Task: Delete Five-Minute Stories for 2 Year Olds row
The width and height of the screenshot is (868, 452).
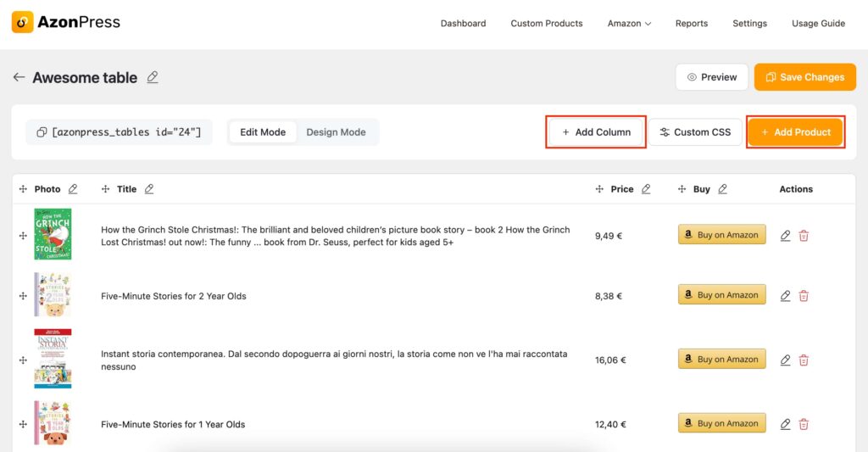Action: coord(804,296)
